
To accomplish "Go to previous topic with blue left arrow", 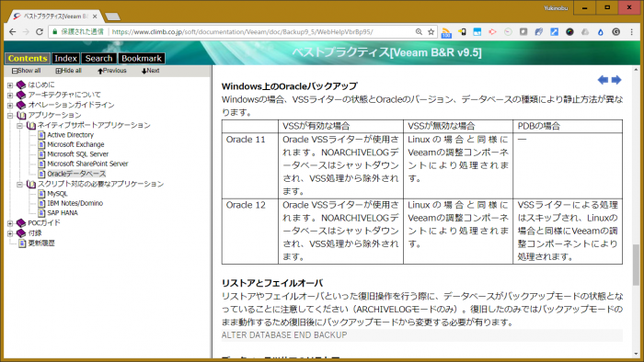I will point(603,80).
